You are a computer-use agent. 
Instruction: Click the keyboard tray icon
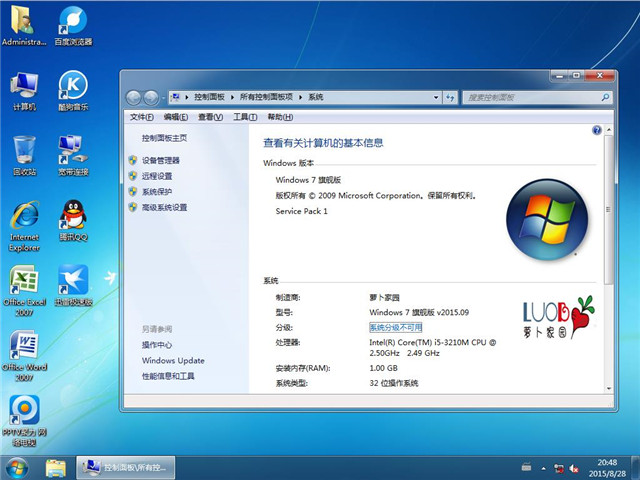[x=527, y=467]
